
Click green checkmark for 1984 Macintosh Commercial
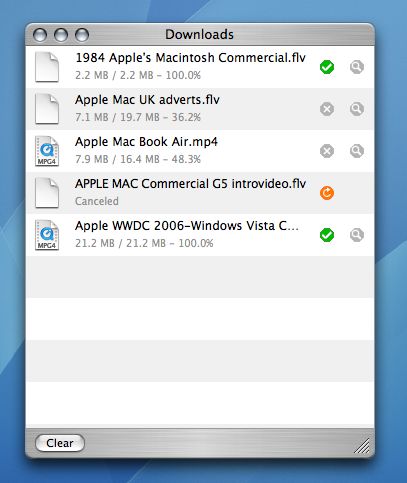pyautogui.click(x=327, y=67)
